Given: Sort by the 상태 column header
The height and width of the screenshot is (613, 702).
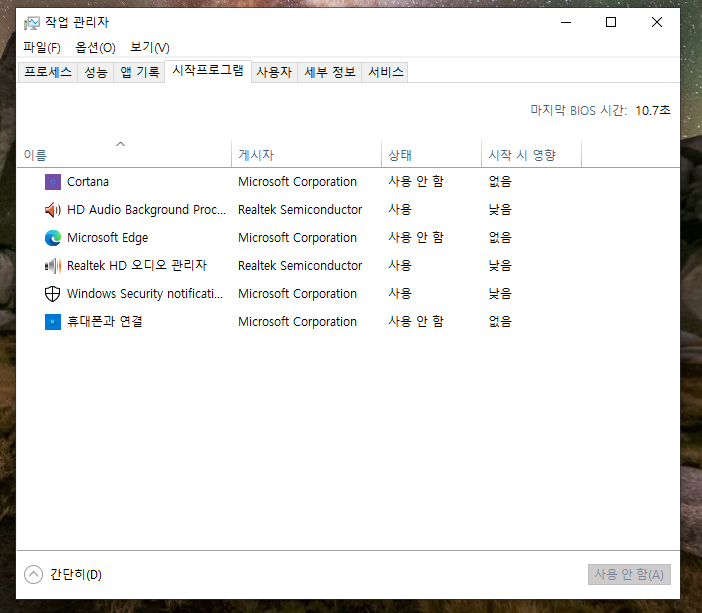Looking at the screenshot, I should (432, 154).
